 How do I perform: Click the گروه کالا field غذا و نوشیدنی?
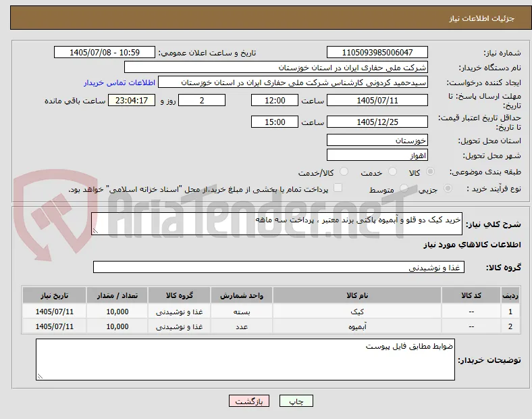(279, 267)
